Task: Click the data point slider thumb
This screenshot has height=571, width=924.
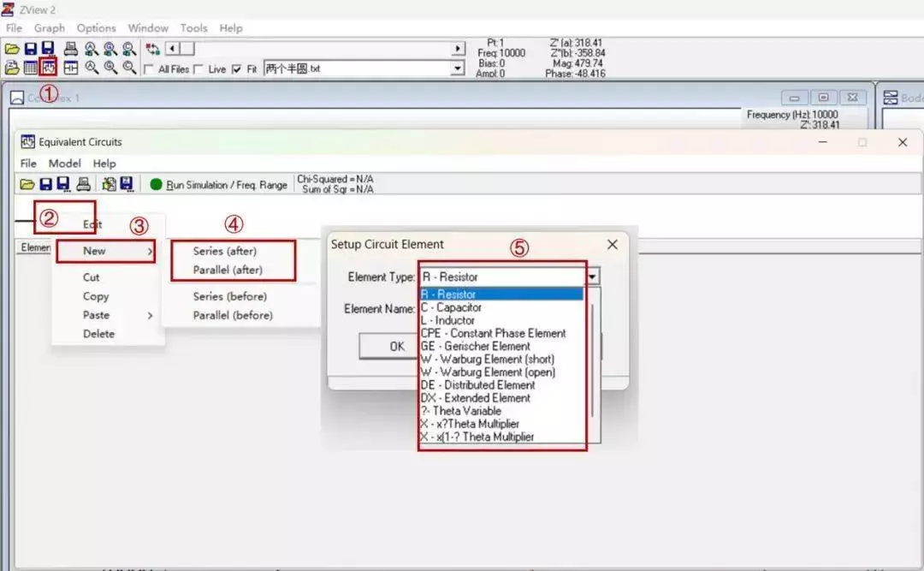Action: [x=187, y=49]
